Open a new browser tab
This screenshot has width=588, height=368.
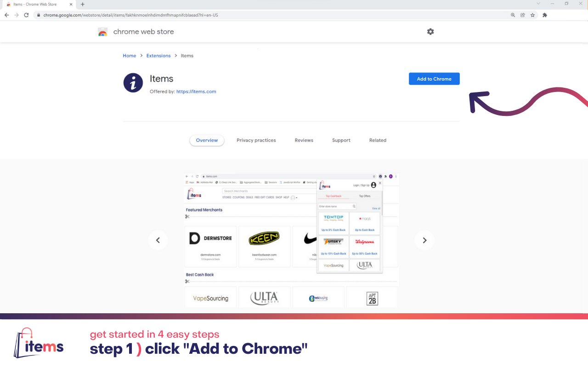[83, 4]
